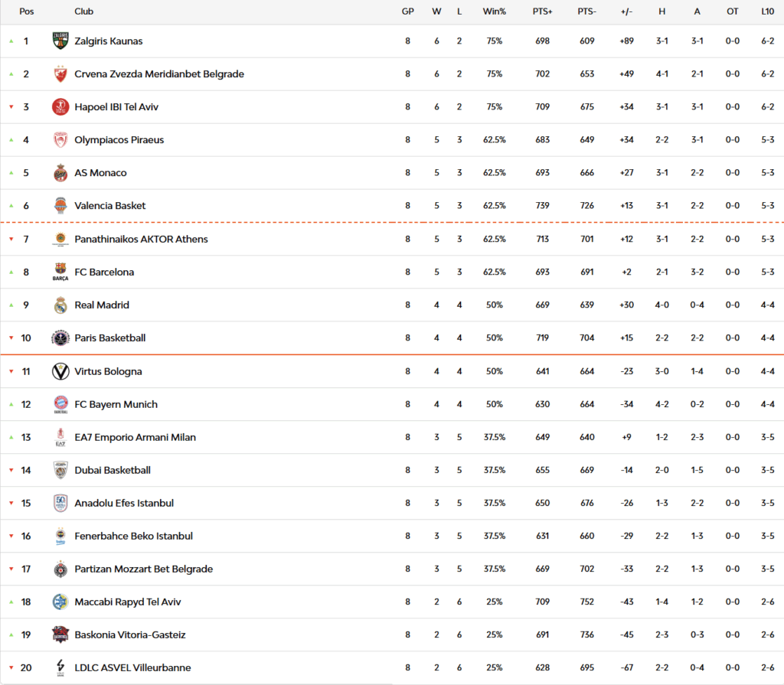Sort standings by Win% column header
The height and width of the screenshot is (685, 784).
coord(494,11)
